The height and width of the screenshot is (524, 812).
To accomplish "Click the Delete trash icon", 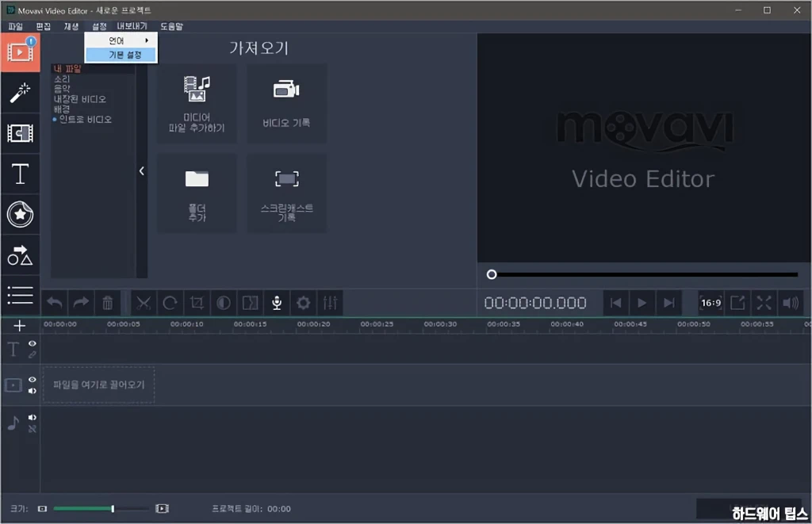I will click(x=107, y=303).
